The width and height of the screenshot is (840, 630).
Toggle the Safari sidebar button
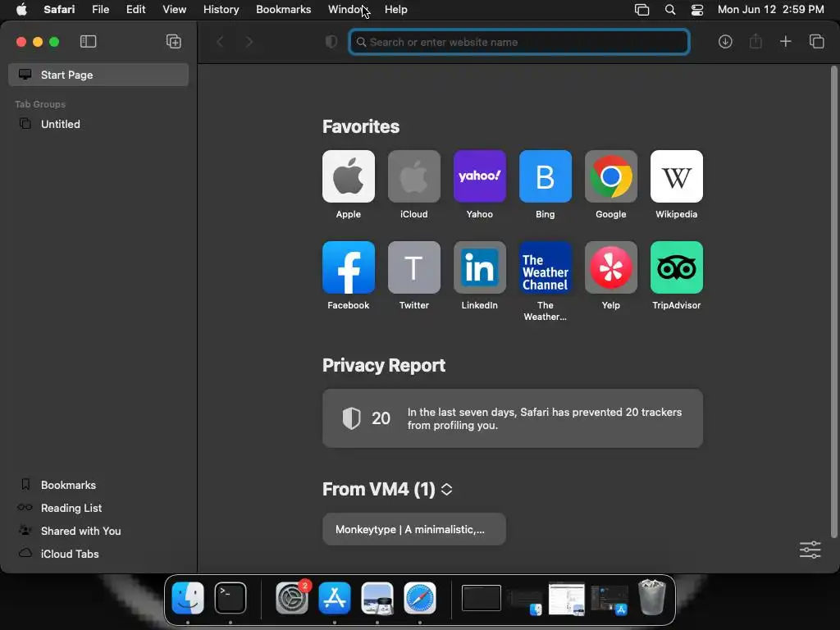(x=88, y=42)
